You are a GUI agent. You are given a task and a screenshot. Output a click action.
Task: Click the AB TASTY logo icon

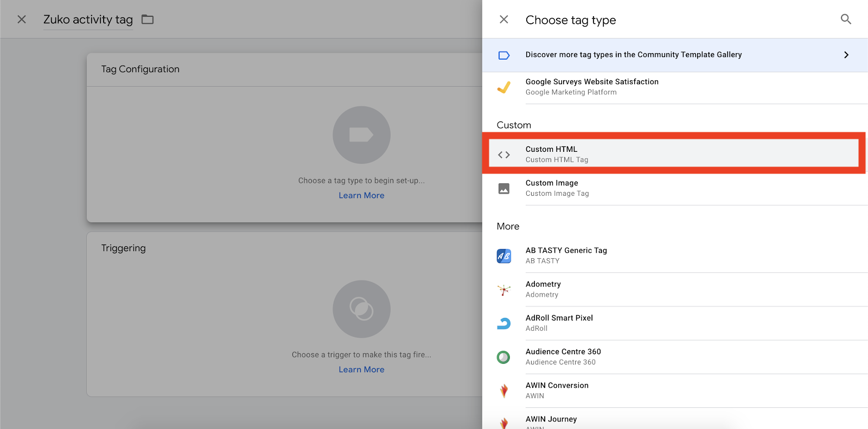(x=504, y=256)
